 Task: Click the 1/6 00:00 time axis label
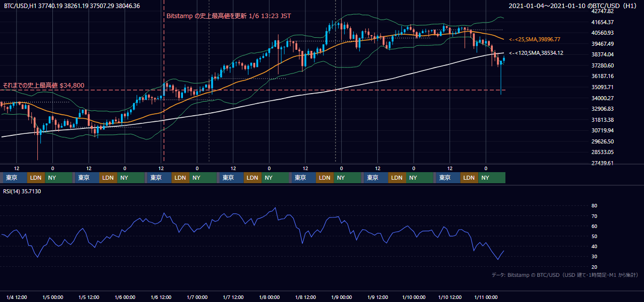[125, 297]
